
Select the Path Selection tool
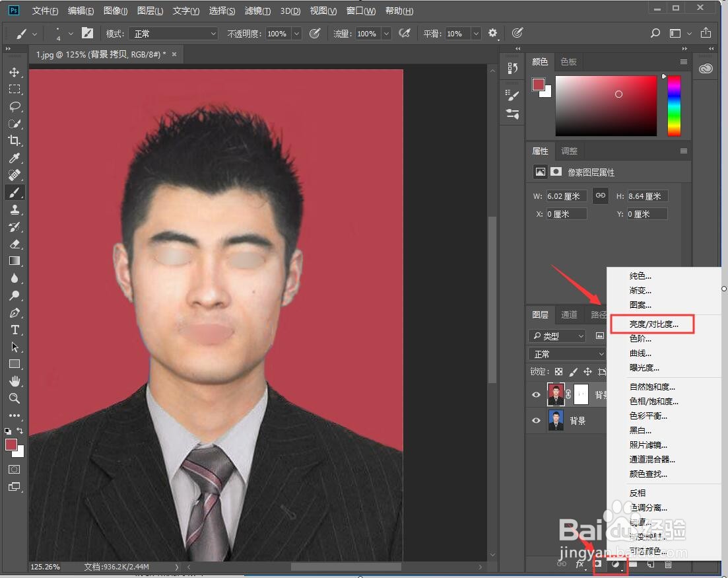(15, 347)
